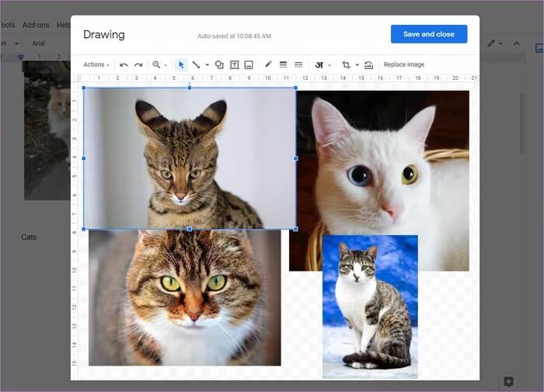Expand the line type dropdown arrow
The width and height of the screenshot is (544, 392).
pyautogui.click(x=207, y=64)
